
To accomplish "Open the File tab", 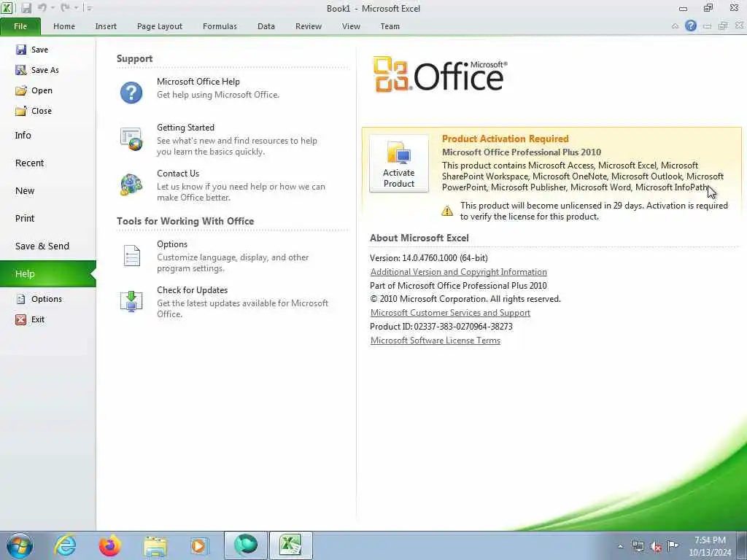I will (x=20, y=26).
